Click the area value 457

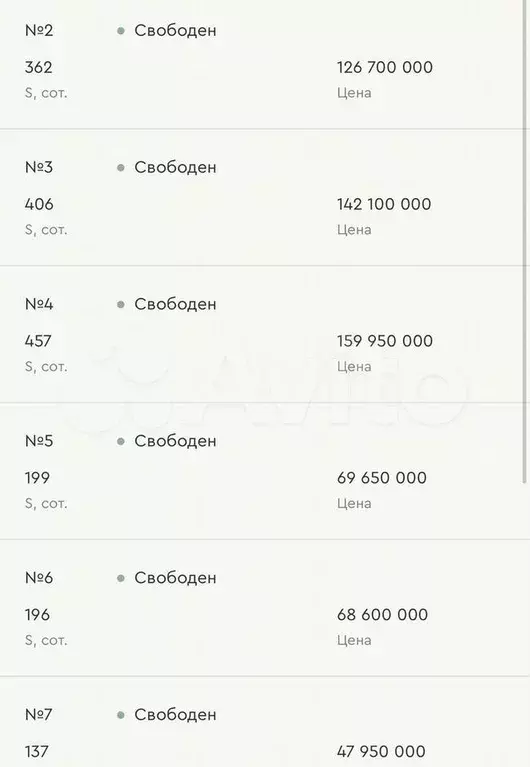38,341
